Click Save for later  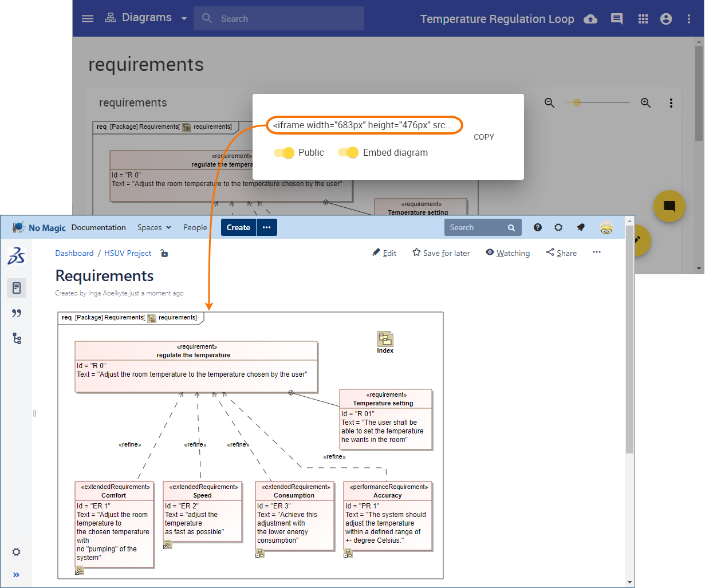(441, 253)
